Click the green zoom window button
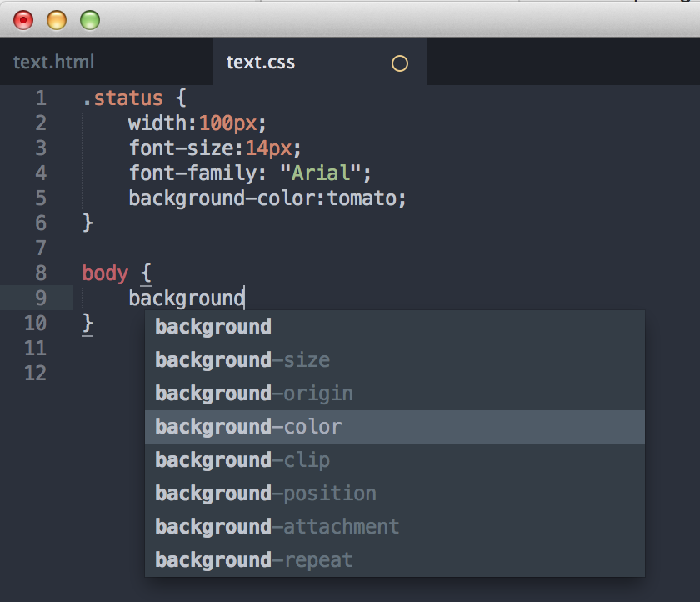This screenshot has height=602, width=700. tap(90, 20)
